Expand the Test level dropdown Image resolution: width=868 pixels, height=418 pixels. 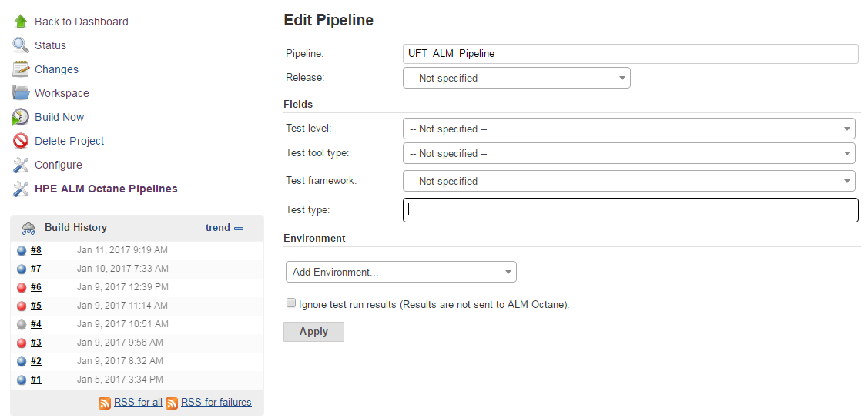pyautogui.click(x=628, y=129)
